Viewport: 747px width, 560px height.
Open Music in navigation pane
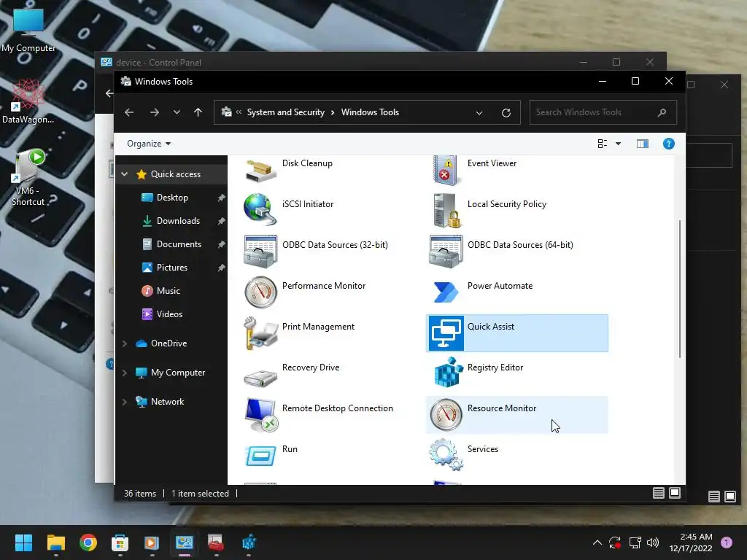[x=169, y=291]
